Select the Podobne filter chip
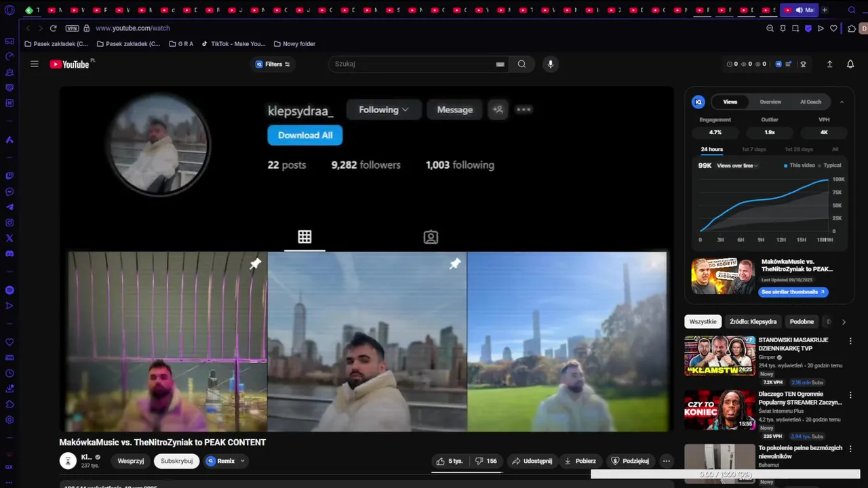The height and width of the screenshot is (488, 868). click(802, 322)
